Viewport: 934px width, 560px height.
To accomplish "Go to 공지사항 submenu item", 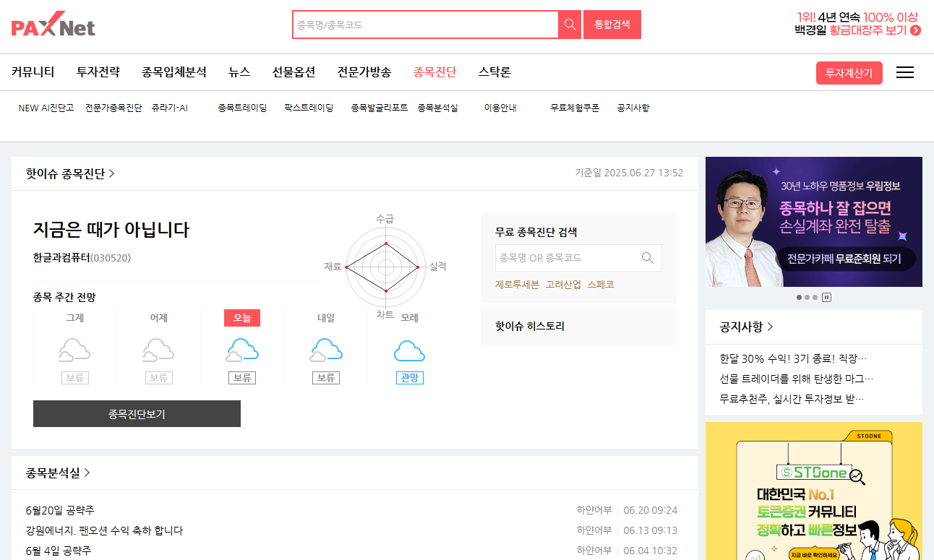I will point(633,108).
